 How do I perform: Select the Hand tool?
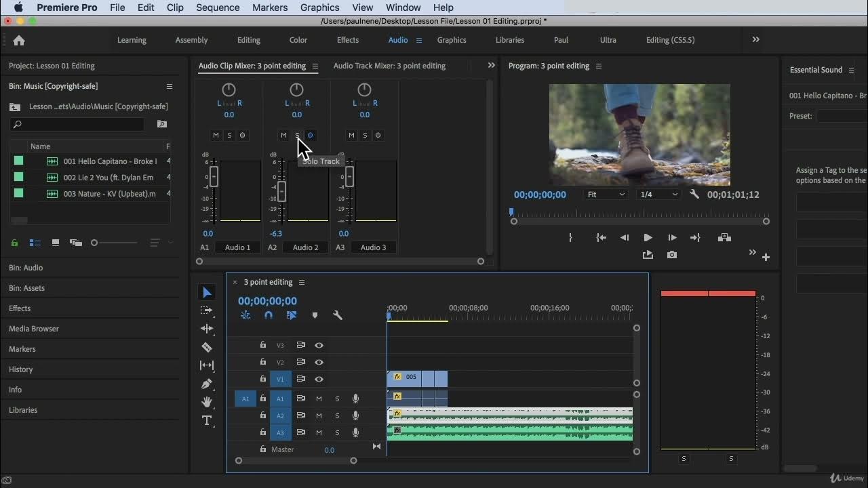(207, 402)
